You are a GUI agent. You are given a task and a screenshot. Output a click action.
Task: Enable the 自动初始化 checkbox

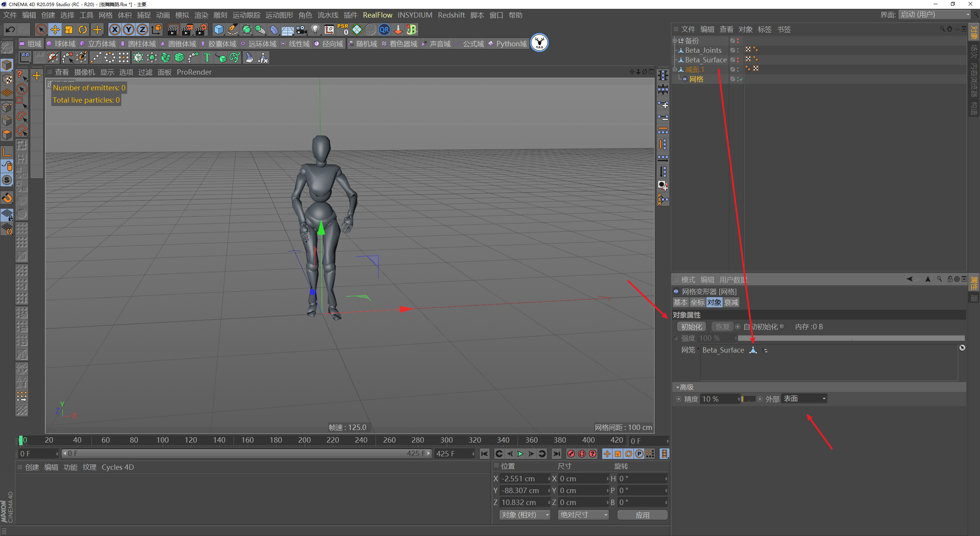pos(782,327)
